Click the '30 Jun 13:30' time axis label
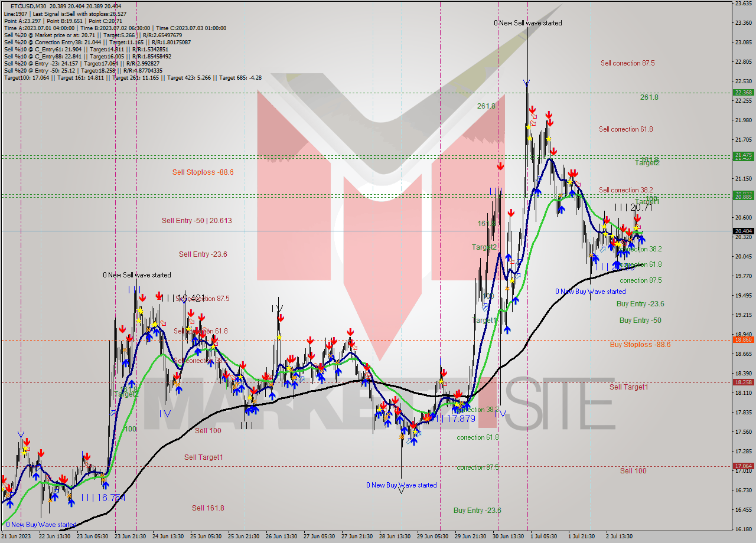The height and width of the screenshot is (543, 756). coord(509,537)
